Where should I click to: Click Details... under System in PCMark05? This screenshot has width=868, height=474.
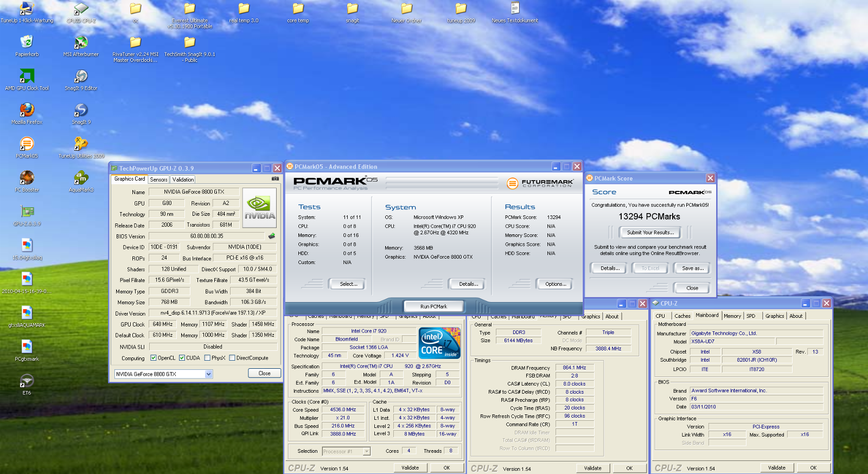click(467, 284)
